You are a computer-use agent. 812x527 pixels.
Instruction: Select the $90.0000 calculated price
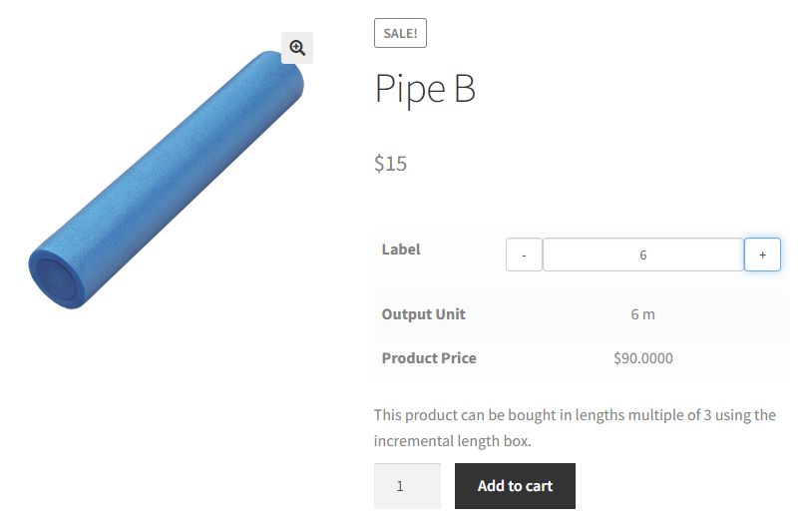coord(643,358)
